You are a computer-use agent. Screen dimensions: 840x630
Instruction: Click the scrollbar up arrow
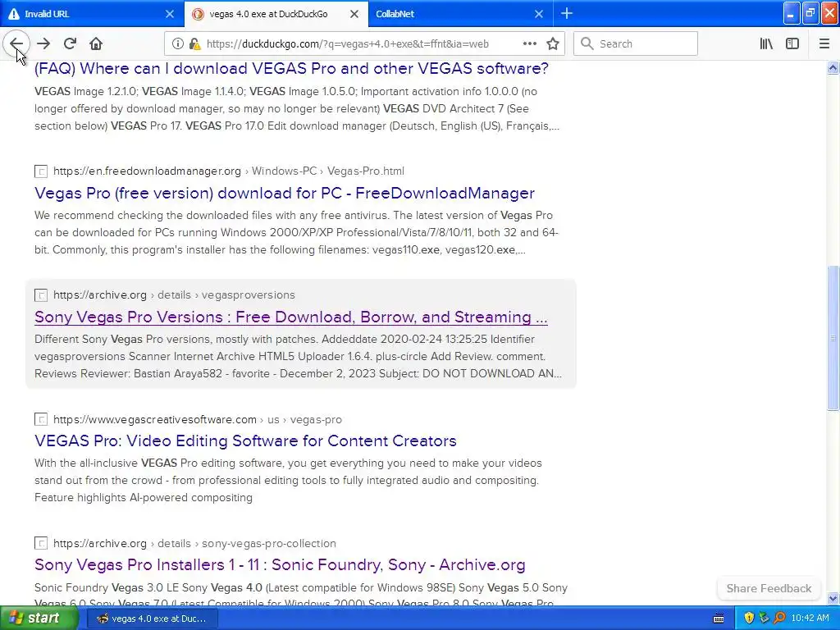(x=833, y=67)
